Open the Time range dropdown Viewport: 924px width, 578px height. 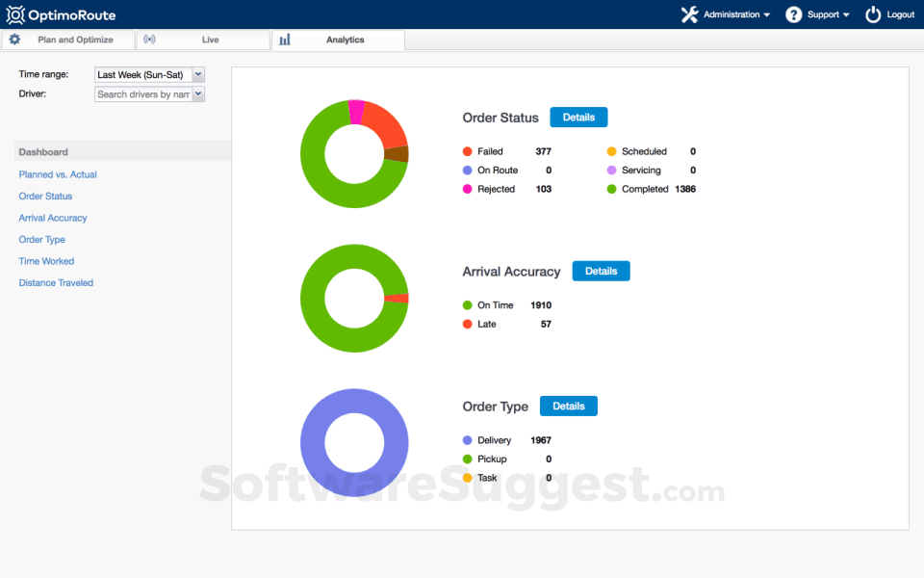[x=196, y=74]
